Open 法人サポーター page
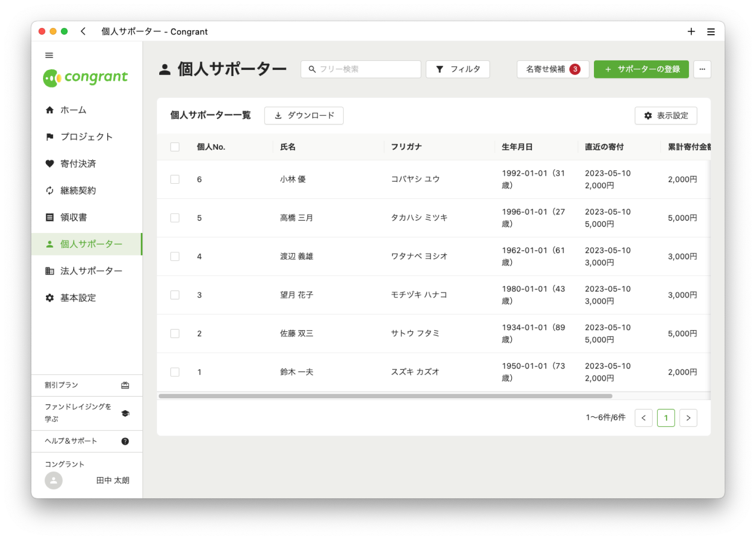This screenshot has width=756, height=540. point(87,271)
